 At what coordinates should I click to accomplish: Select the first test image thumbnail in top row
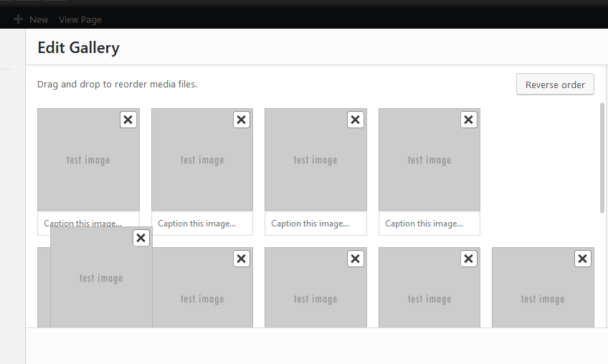[x=88, y=160]
